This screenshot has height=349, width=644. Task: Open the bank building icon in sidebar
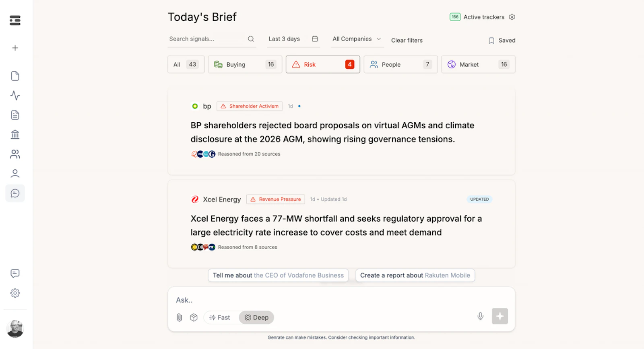pyautogui.click(x=15, y=134)
